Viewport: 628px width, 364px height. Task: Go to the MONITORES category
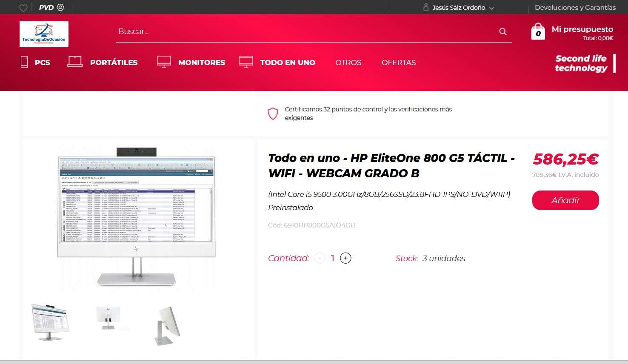pos(191,62)
